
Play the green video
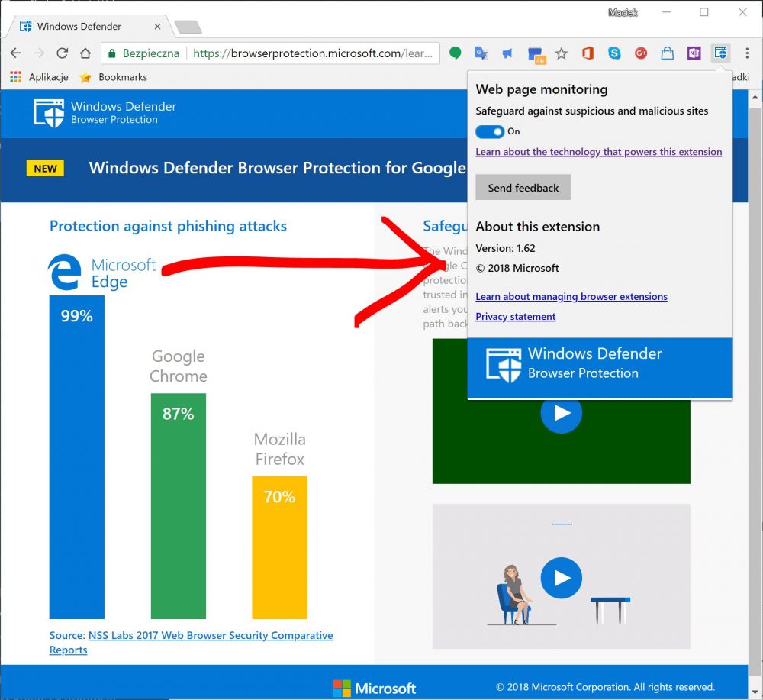(561, 413)
